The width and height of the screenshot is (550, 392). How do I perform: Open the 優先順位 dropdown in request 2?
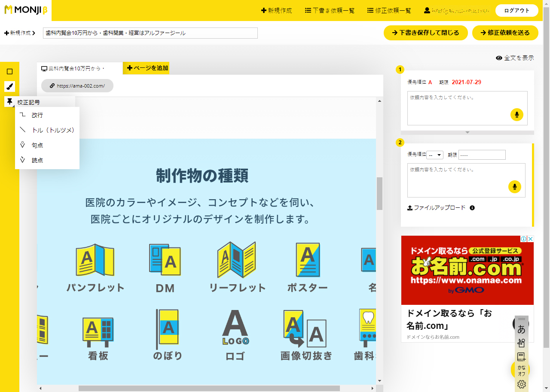pyautogui.click(x=434, y=155)
